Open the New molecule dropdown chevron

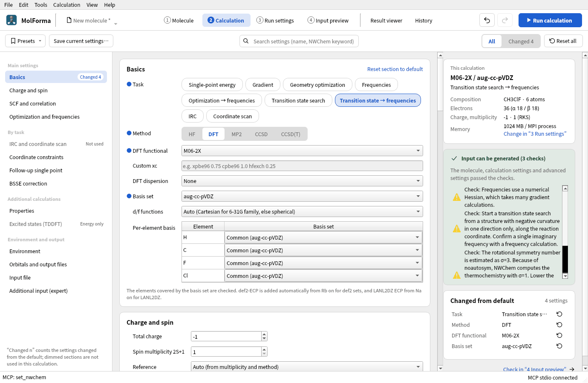115,23
